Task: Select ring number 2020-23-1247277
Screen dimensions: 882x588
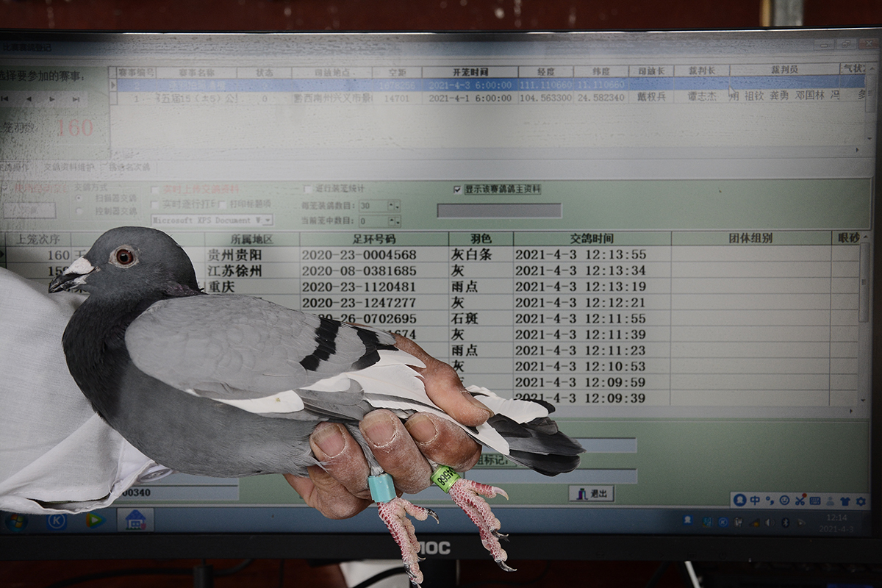Action: [359, 303]
